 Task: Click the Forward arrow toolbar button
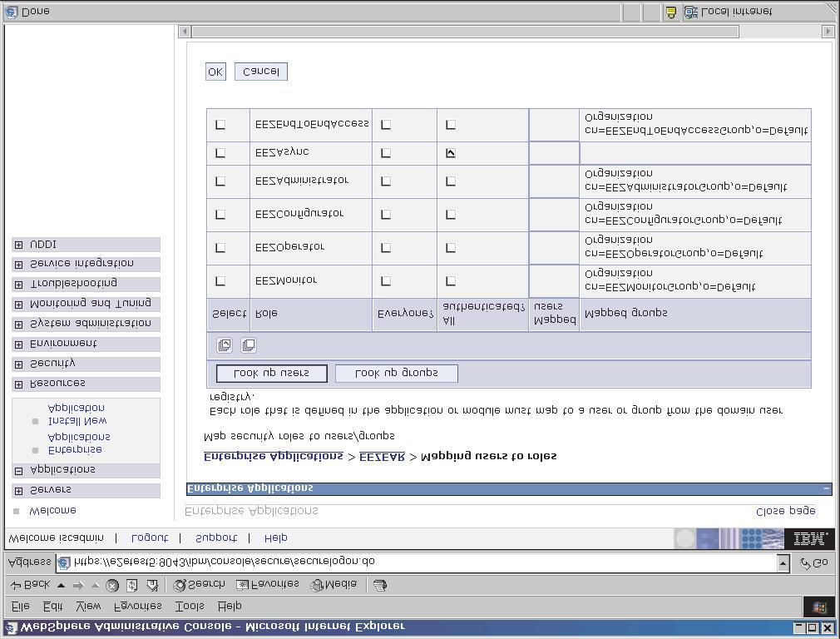[78, 586]
